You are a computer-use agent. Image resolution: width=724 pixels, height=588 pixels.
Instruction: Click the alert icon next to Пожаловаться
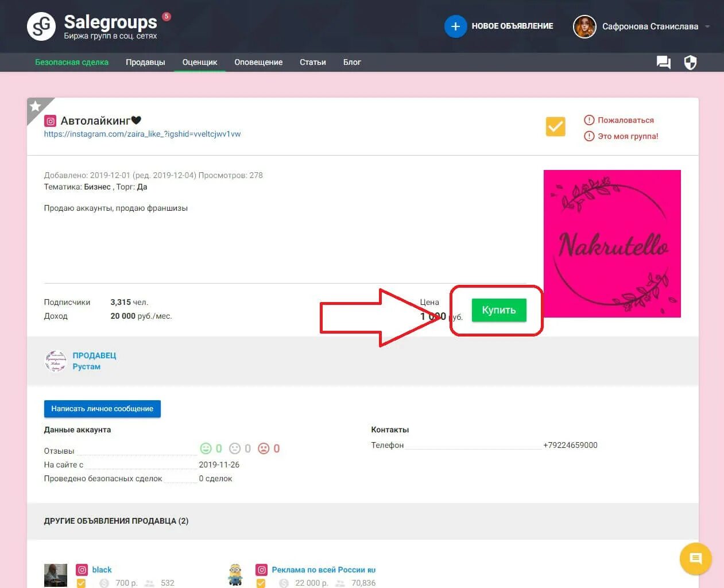[x=589, y=120]
